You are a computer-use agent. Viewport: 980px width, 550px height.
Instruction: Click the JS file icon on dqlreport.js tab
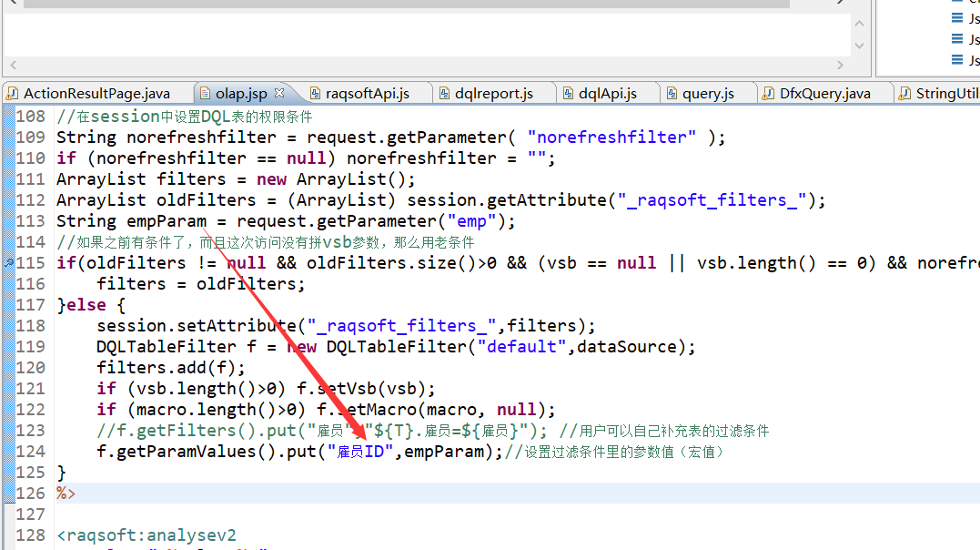(444, 93)
